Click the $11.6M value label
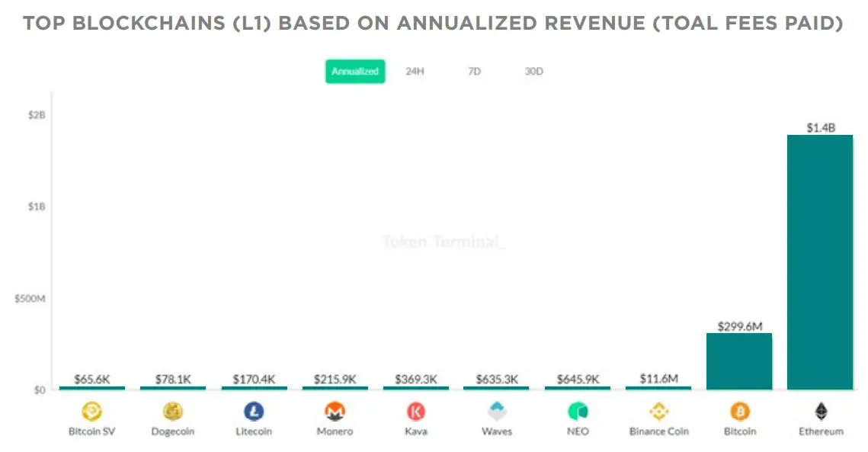 [x=658, y=379]
